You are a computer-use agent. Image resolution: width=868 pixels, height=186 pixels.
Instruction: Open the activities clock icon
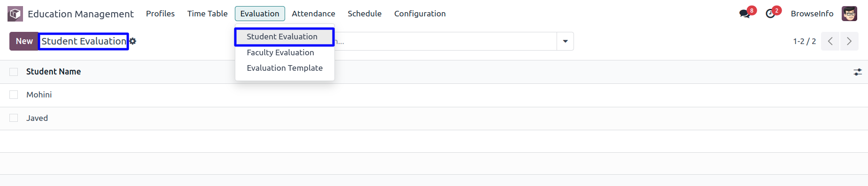[770, 14]
